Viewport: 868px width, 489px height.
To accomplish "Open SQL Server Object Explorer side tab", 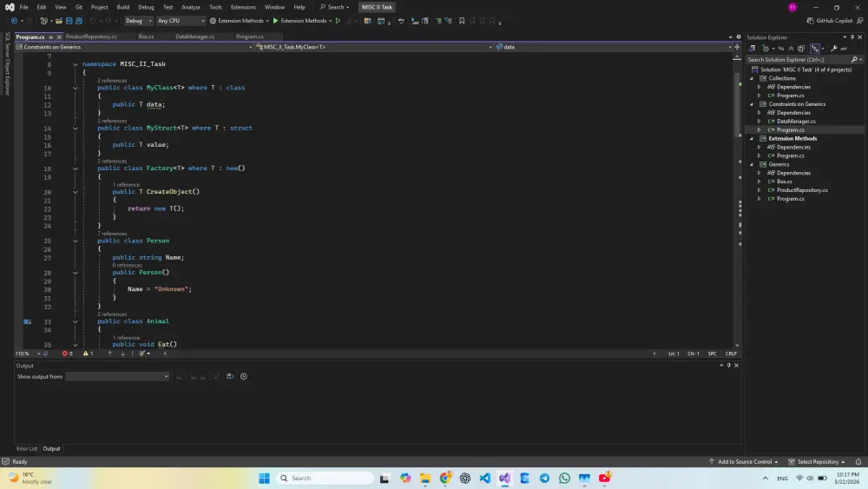I will (7, 64).
